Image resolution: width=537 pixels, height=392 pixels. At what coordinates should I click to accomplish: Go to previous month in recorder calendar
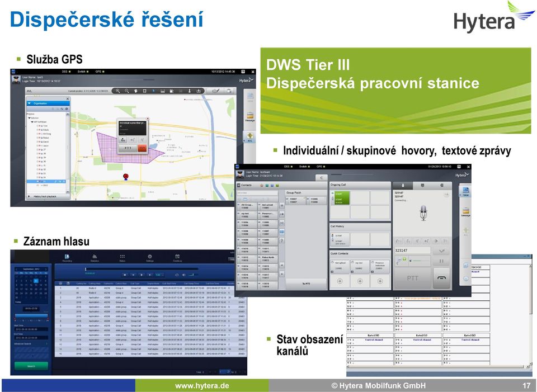16,269
